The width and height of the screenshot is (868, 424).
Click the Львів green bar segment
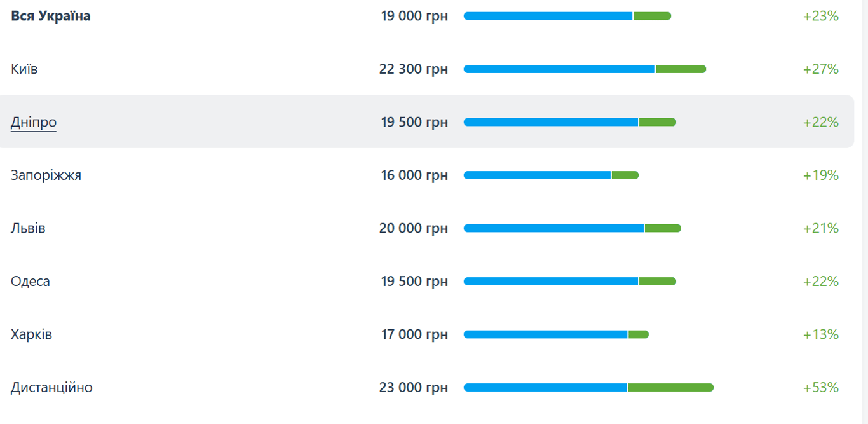(x=663, y=228)
